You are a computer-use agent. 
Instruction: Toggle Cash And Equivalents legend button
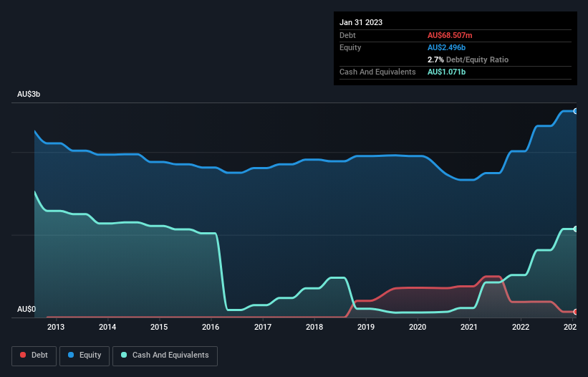165,355
